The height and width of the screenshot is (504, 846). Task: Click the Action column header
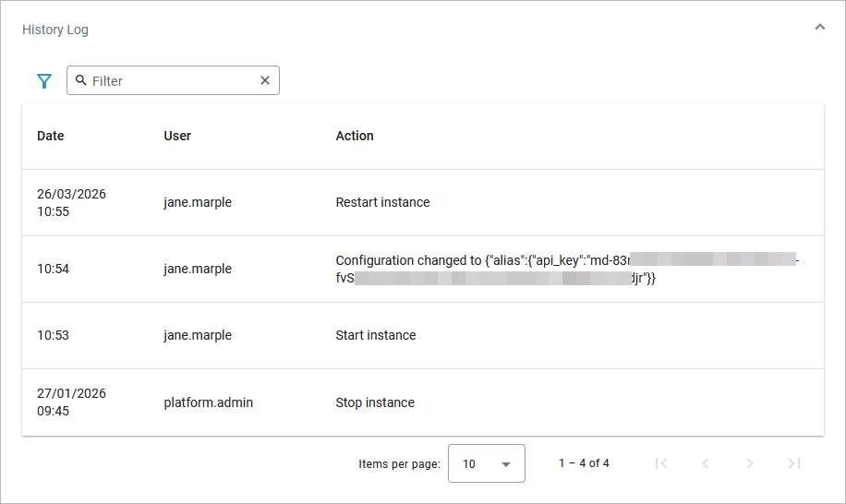(355, 136)
